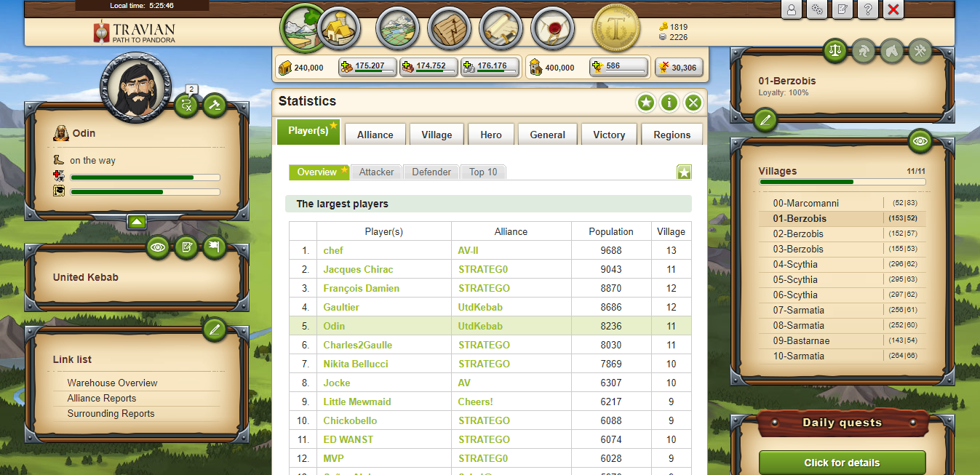Edit the Link list with pencil icon
Image resolution: width=980 pixels, height=475 pixels.
point(214,330)
